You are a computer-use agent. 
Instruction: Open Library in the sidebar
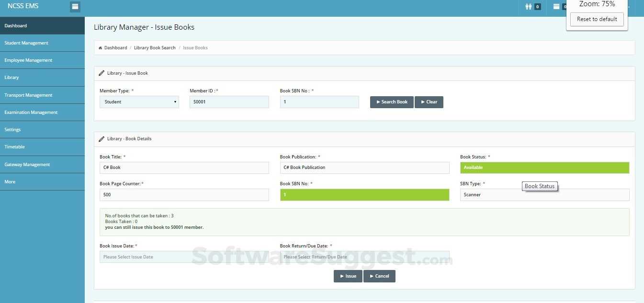point(42,78)
